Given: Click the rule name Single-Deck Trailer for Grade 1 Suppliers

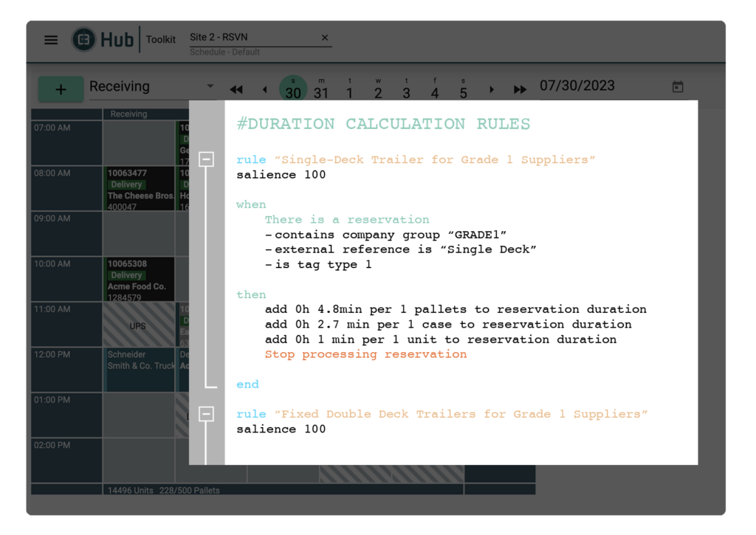Looking at the screenshot, I should [435, 159].
